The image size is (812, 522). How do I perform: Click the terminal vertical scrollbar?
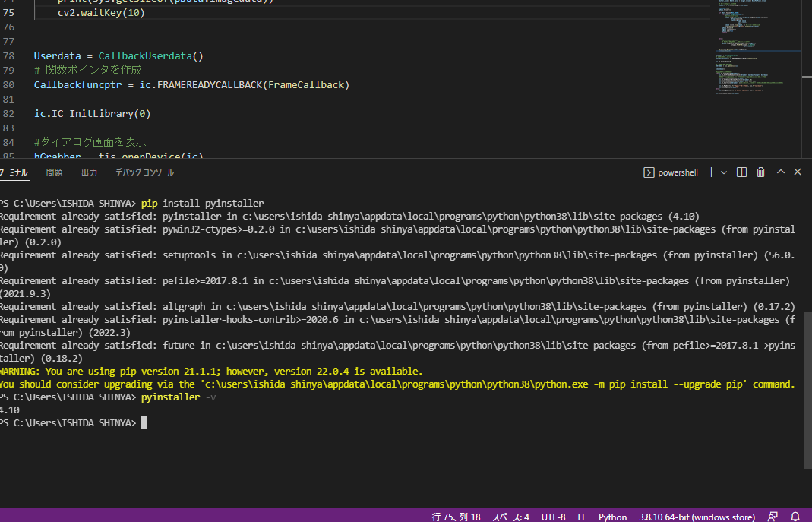click(x=808, y=390)
